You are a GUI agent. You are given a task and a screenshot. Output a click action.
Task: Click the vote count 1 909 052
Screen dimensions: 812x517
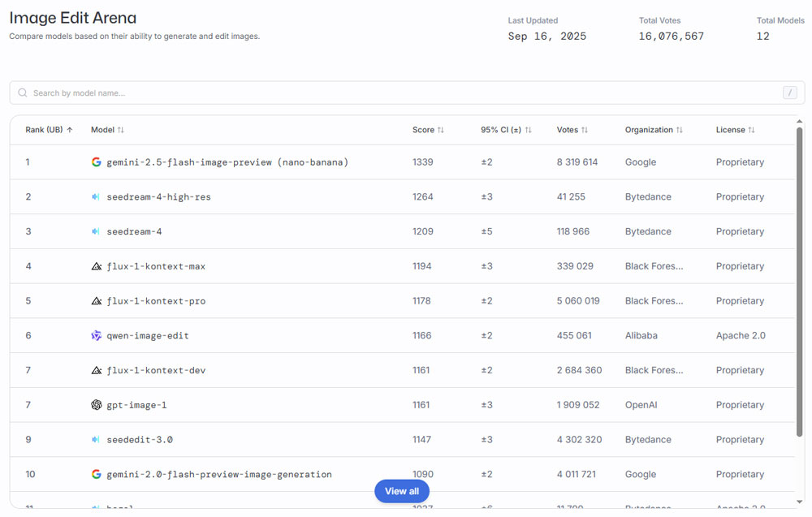[578, 405]
